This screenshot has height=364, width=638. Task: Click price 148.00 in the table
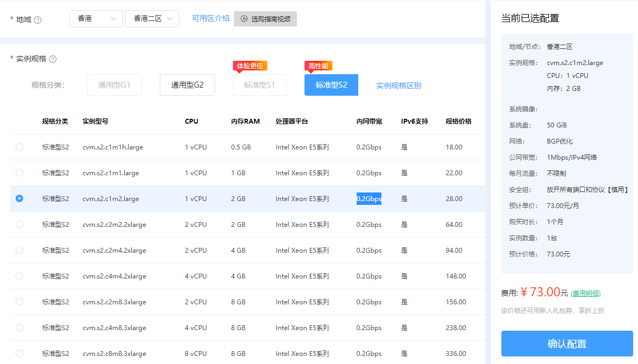456,276
